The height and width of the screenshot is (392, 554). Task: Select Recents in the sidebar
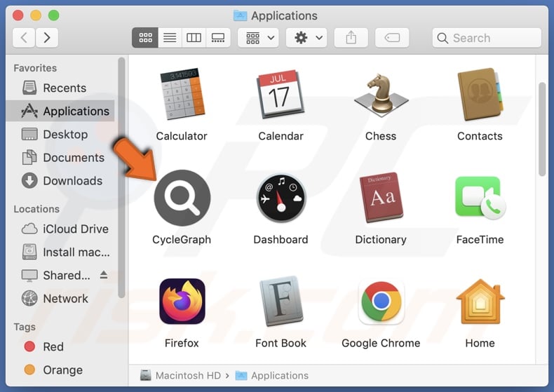point(60,88)
